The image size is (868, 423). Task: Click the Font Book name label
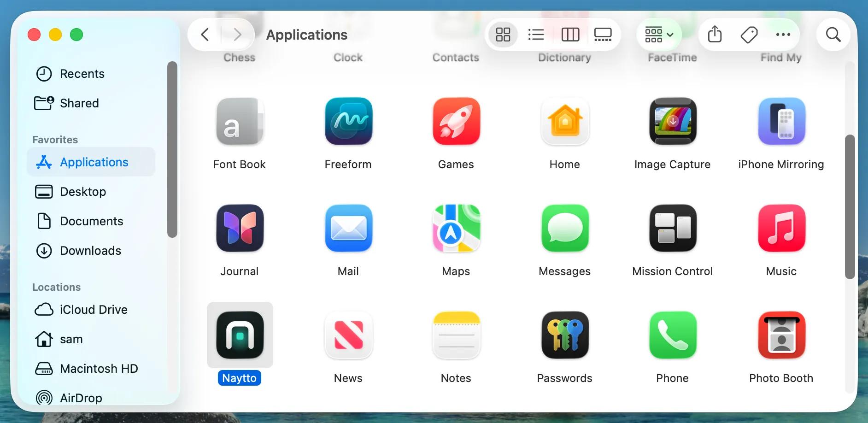click(x=240, y=164)
